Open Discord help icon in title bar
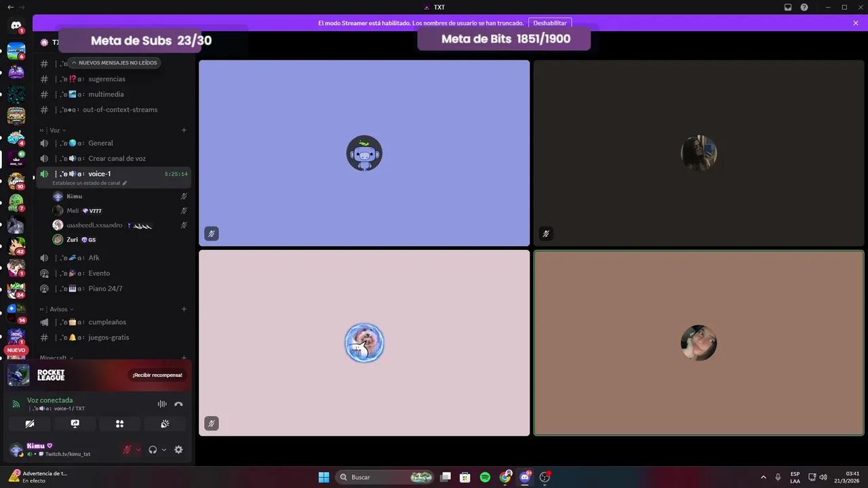868x488 pixels. point(804,7)
